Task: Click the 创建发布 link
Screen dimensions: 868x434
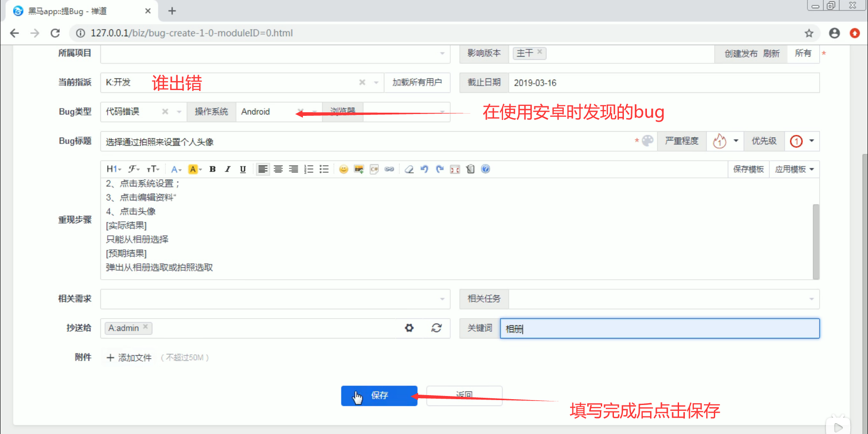Action: [741, 53]
